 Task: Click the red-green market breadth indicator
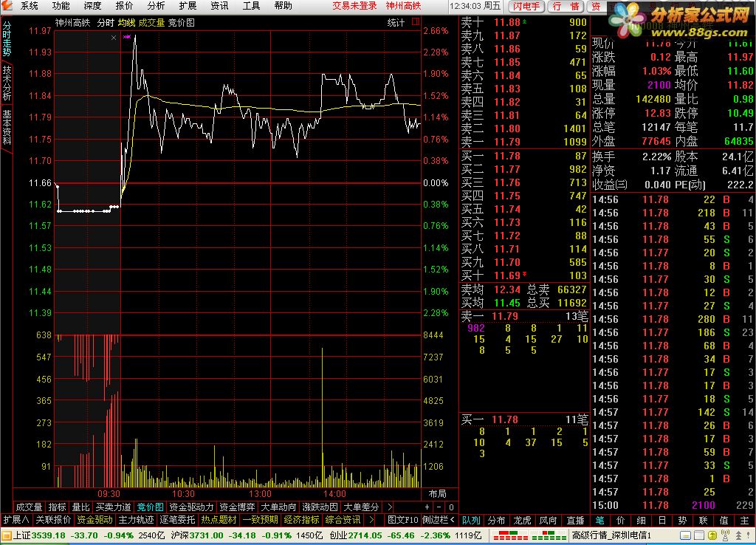pyautogui.click(x=529, y=535)
